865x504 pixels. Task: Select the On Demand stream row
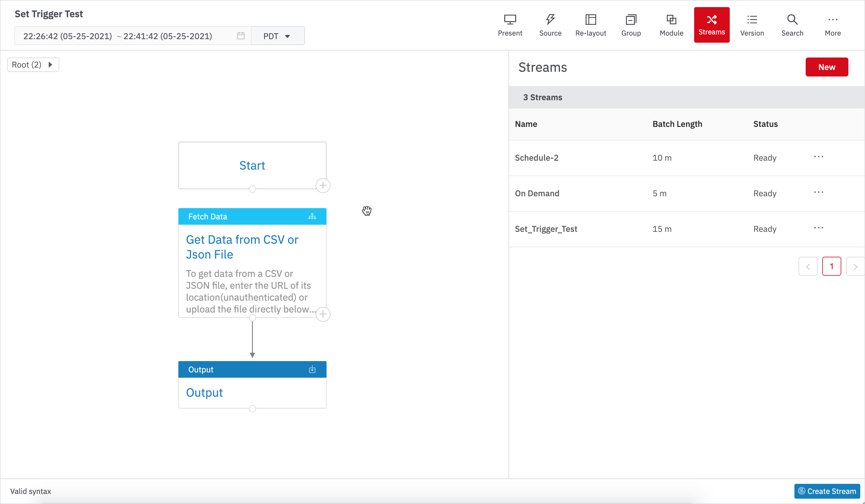coord(686,194)
